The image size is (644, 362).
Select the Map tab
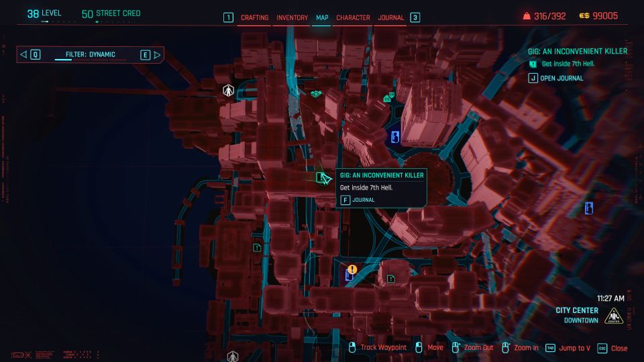coord(322,17)
